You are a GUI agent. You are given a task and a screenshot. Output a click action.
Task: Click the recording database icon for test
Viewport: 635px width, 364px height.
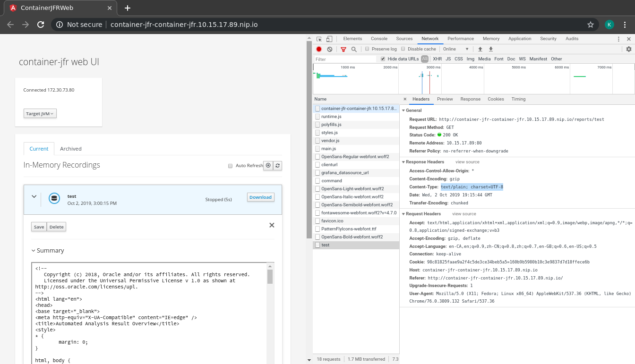pos(54,199)
